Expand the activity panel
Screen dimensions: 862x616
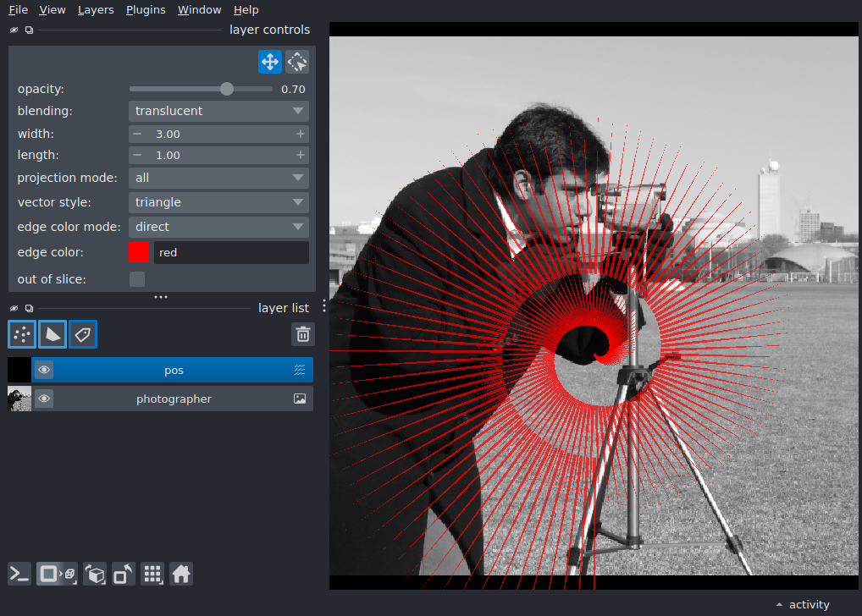(803, 604)
